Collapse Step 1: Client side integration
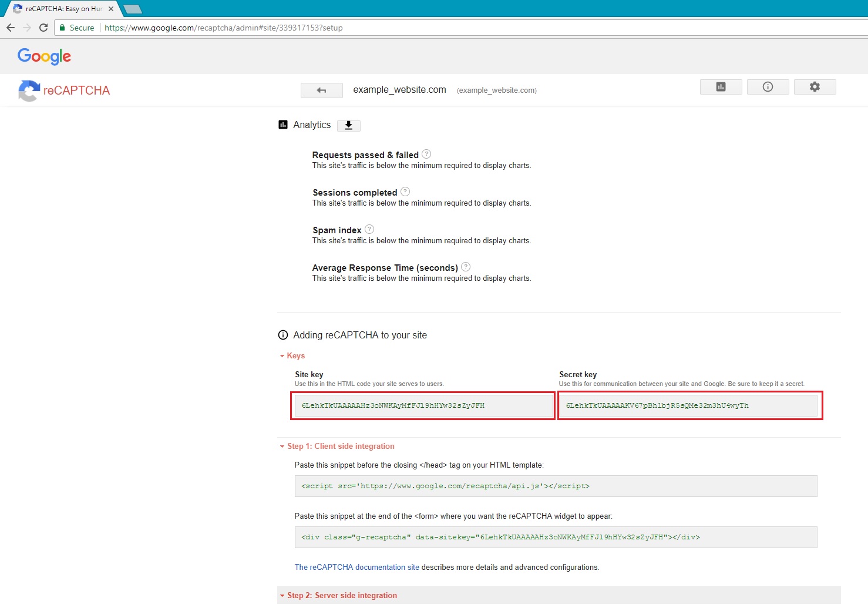 [x=337, y=446]
